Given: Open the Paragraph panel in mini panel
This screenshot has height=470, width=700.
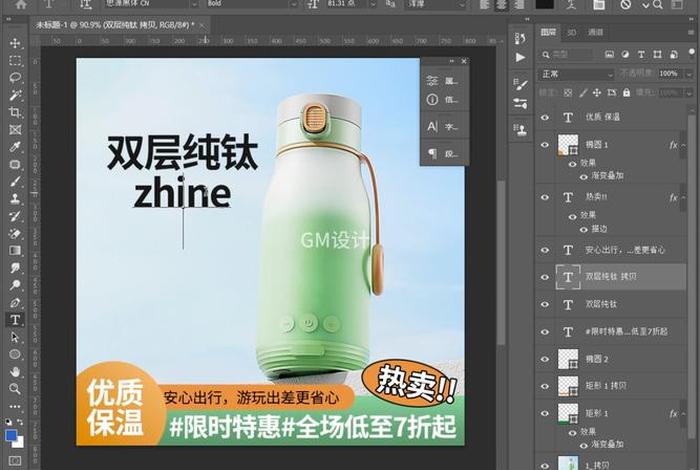Looking at the screenshot, I should coord(444,154).
